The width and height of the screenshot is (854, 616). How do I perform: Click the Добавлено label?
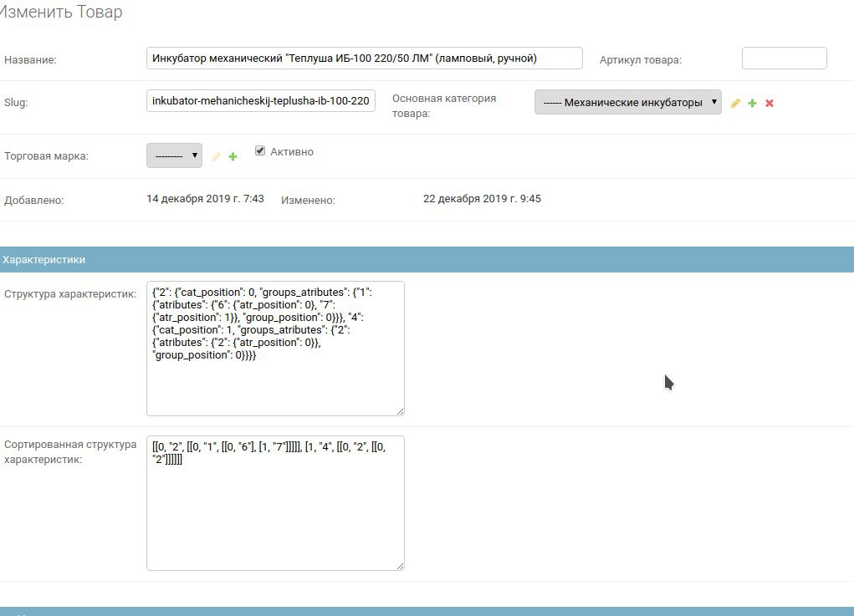pos(34,201)
